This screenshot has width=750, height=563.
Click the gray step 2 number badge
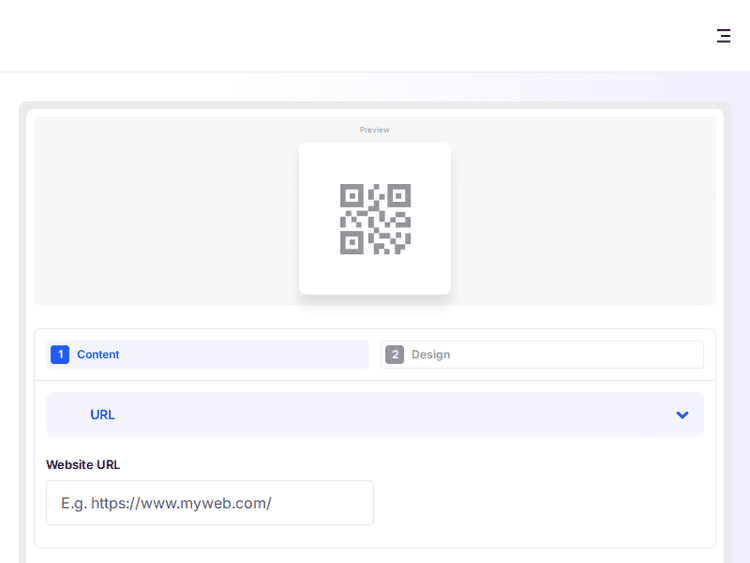click(x=394, y=355)
